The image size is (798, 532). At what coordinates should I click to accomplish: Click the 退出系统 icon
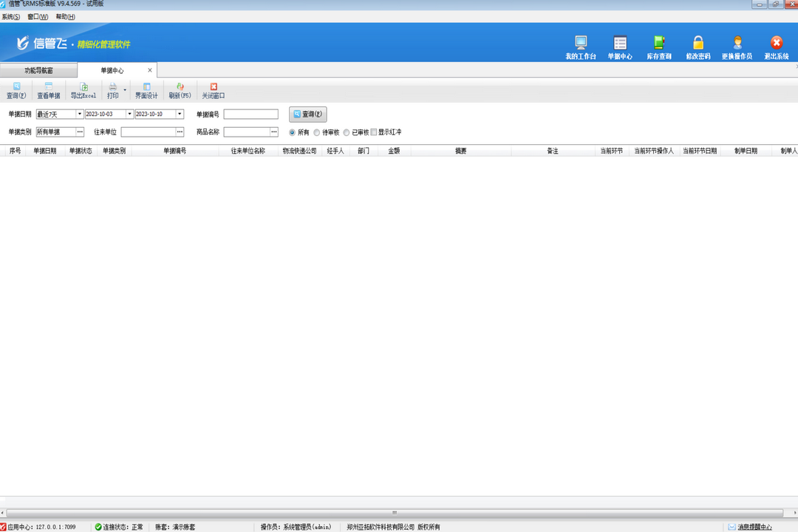click(x=777, y=46)
